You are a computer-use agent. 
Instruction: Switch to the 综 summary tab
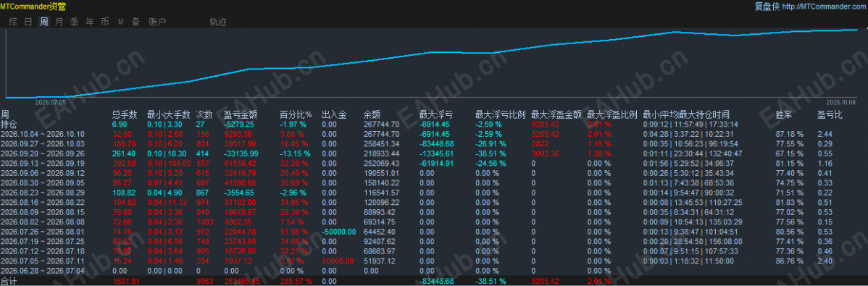[x=13, y=22]
